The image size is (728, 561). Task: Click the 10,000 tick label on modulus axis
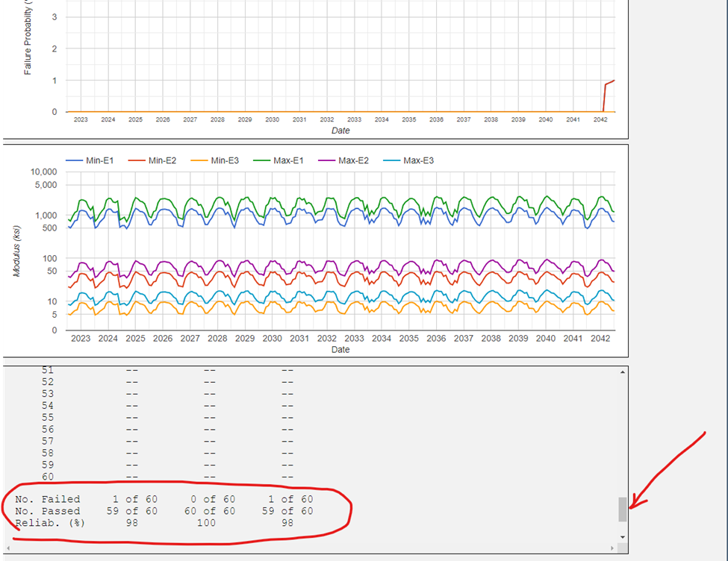tap(46, 172)
